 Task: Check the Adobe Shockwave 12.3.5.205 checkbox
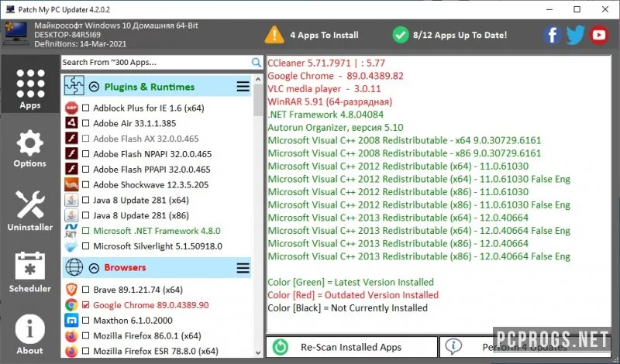pyautogui.click(x=85, y=184)
